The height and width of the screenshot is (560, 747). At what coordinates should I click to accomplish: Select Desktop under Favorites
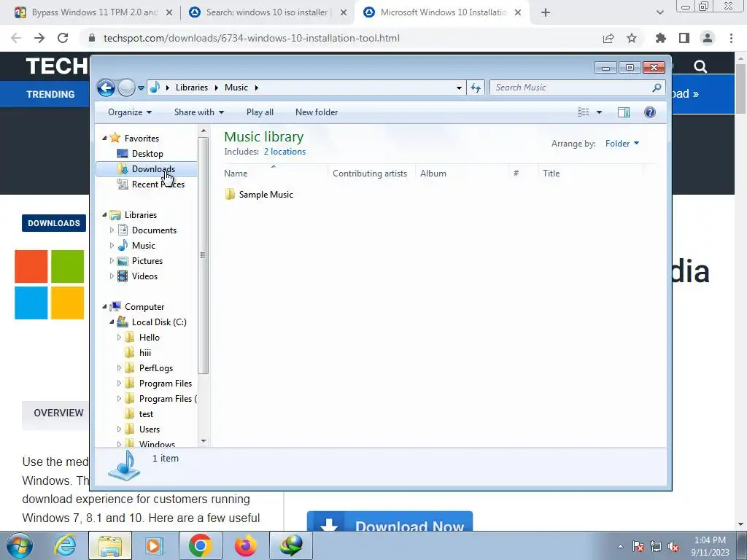(x=147, y=154)
